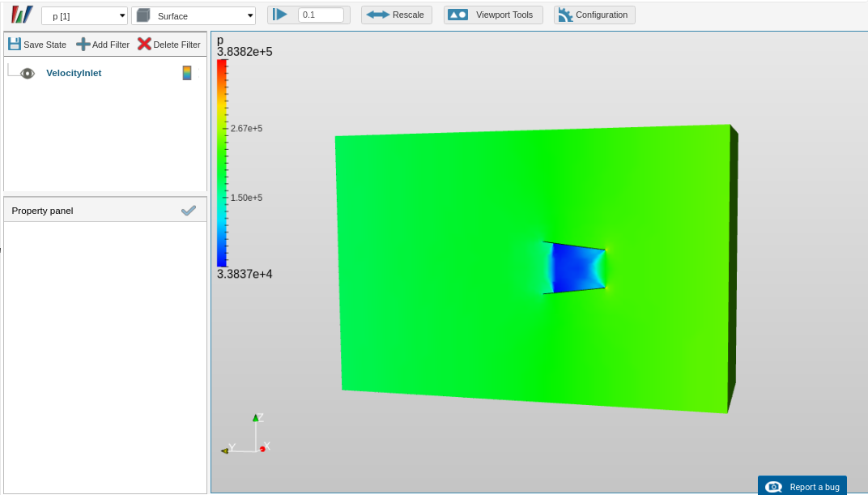
Task: Click the ParaView logo icon
Action: (22, 15)
